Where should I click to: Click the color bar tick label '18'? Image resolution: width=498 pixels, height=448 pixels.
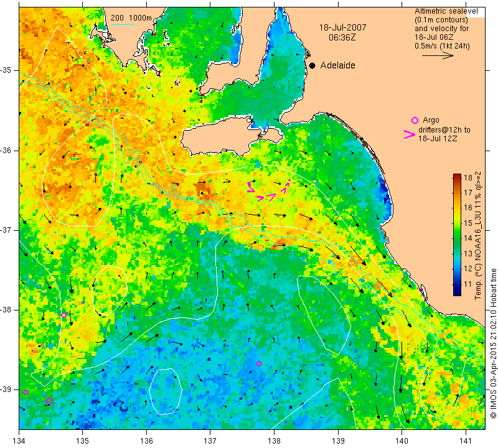[468, 177]
